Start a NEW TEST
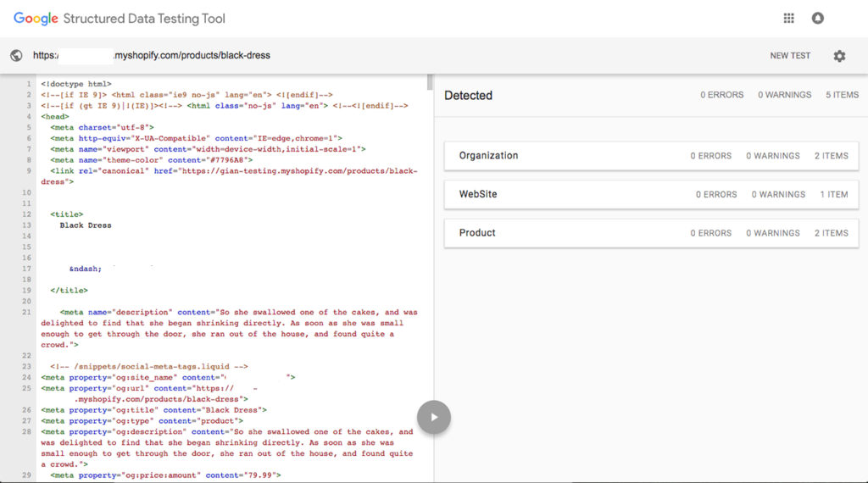 coord(790,56)
